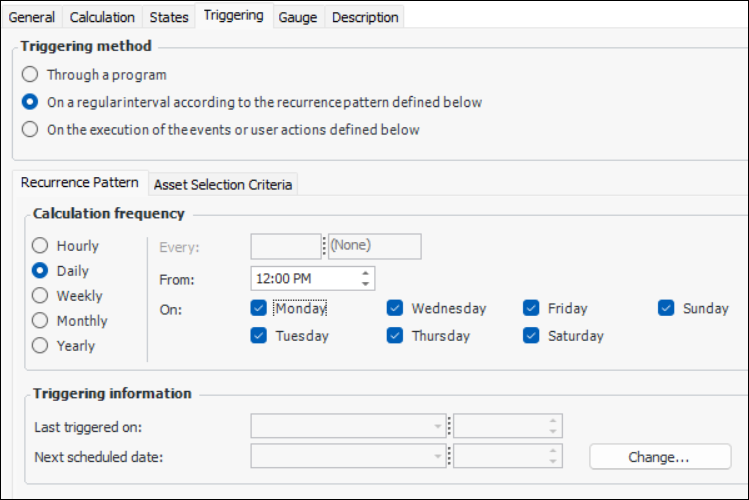Viewport: 749px width, 500px height.
Task: Open the Next scheduled date dropdown
Action: point(438,457)
